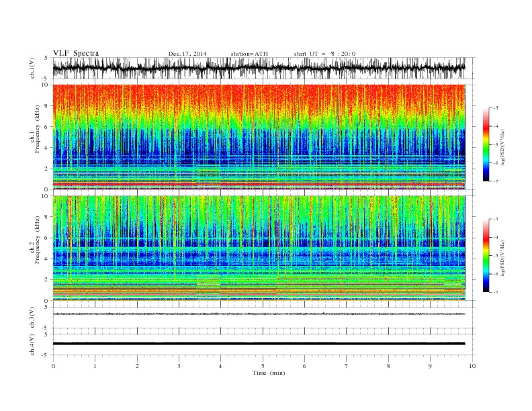Click the "station=ATH" header label
The width and height of the screenshot is (532, 411).
(x=249, y=54)
